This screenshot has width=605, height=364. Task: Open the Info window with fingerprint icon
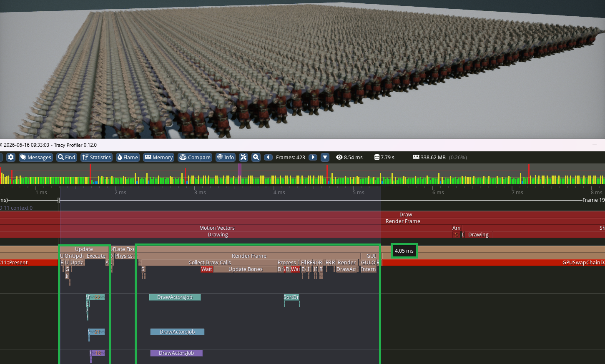(226, 157)
